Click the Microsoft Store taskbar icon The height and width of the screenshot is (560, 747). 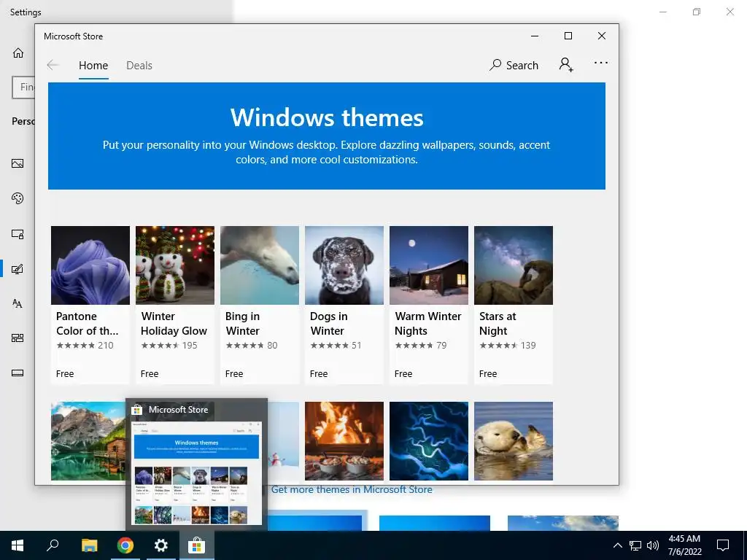pos(196,545)
